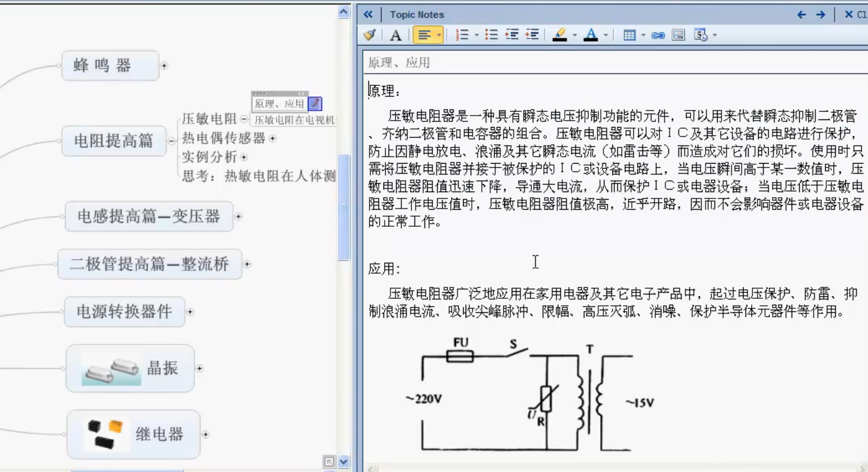
Task: Open the insert table dropdown arrow
Action: (x=643, y=35)
